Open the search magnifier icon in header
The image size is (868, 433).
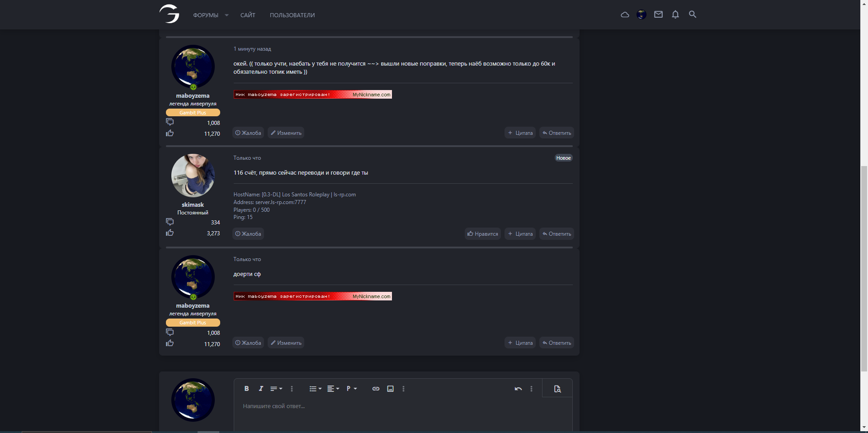692,14
